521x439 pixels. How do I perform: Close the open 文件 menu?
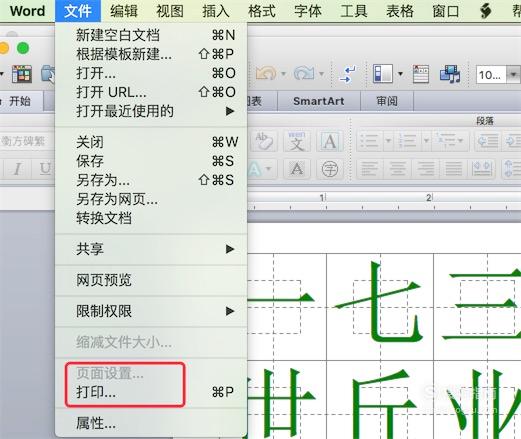(x=78, y=11)
